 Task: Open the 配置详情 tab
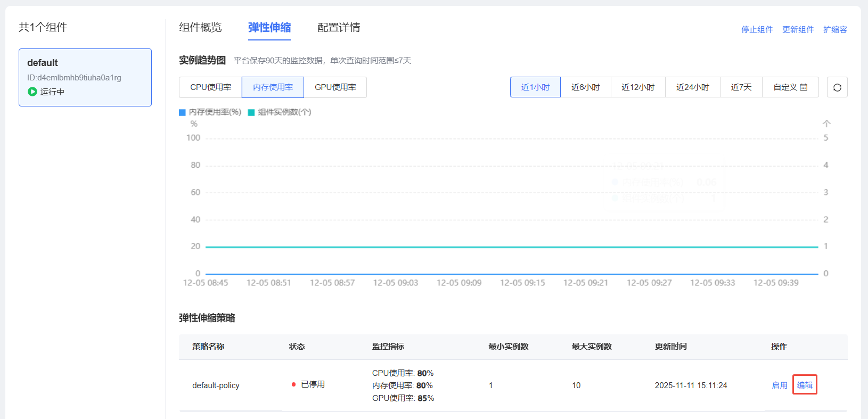point(339,28)
